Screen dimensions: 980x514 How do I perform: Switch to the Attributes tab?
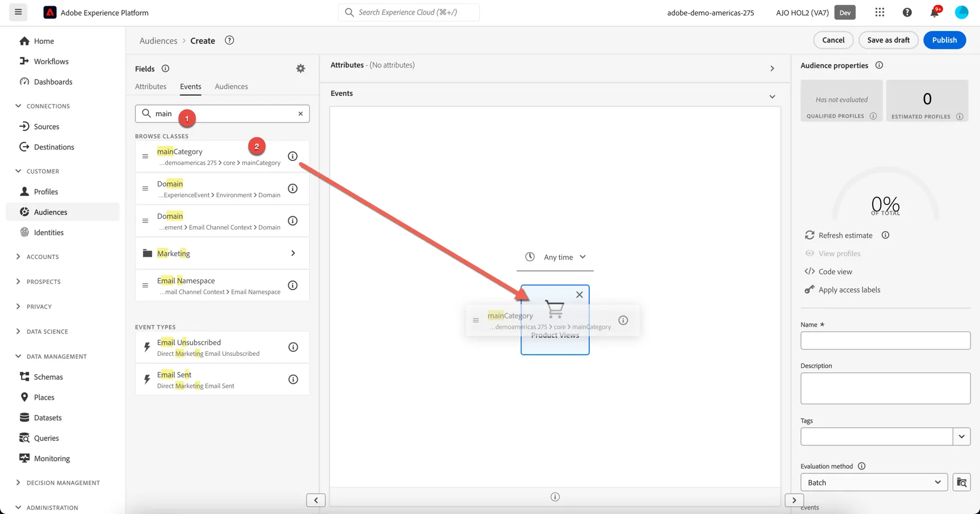point(151,86)
